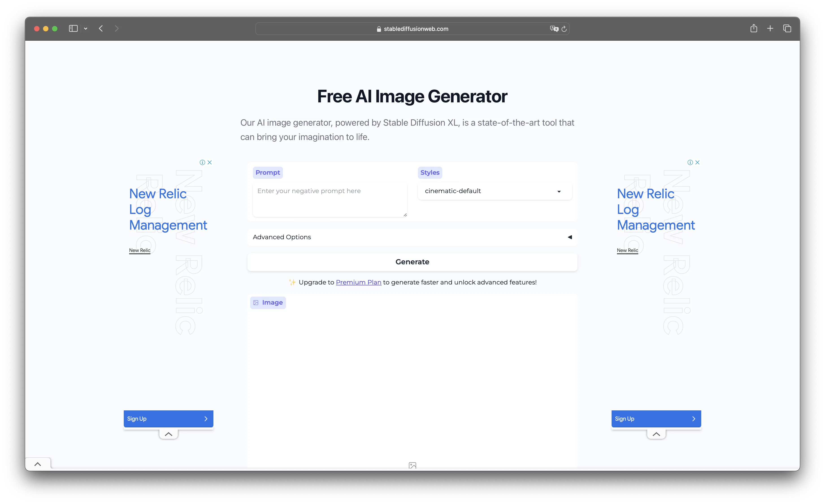Open the cinematic-default styles dropdown
Viewport: 825px width, 504px height.
495,191
